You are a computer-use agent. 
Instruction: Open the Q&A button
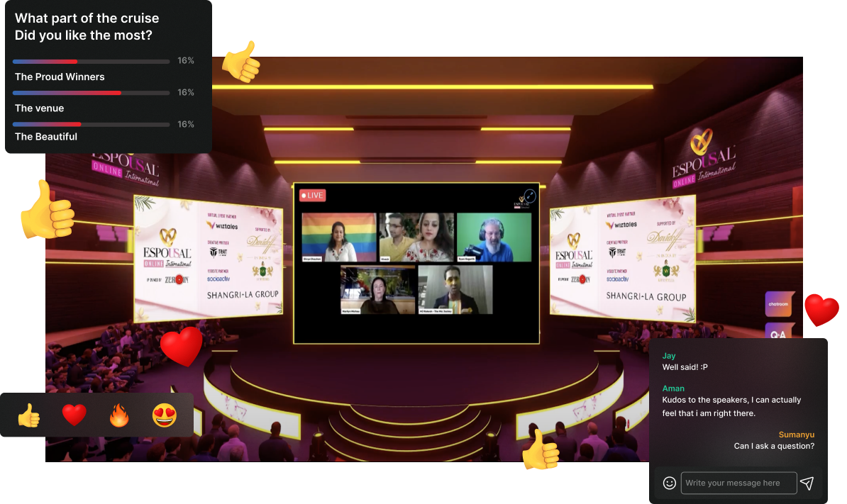[779, 331]
